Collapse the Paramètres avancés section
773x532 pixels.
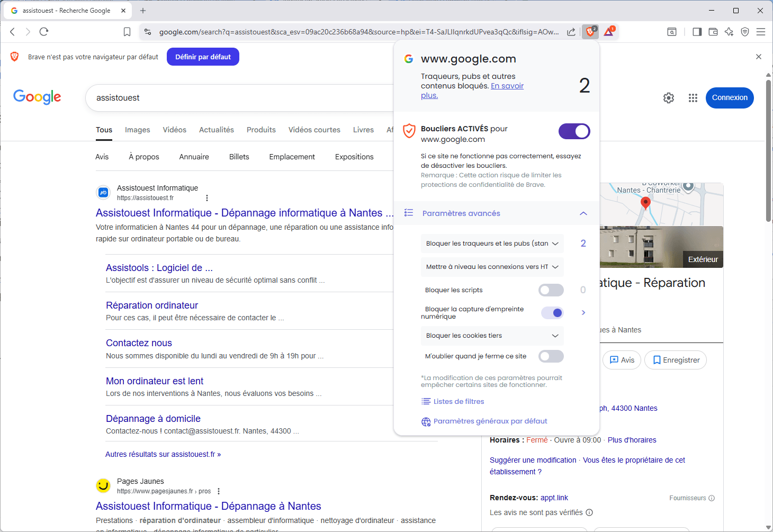point(497,213)
